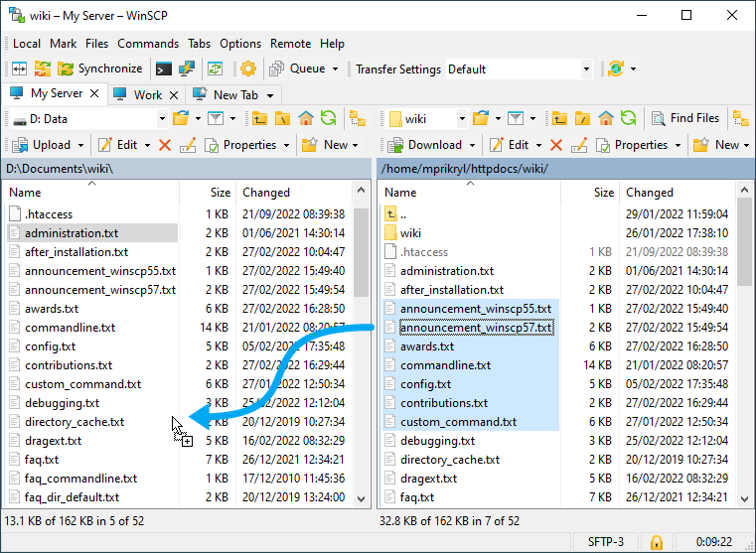This screenshot has height=553, width=756.
Task: Click the remote panel vertical scrollbar
Action: [745, 347]
